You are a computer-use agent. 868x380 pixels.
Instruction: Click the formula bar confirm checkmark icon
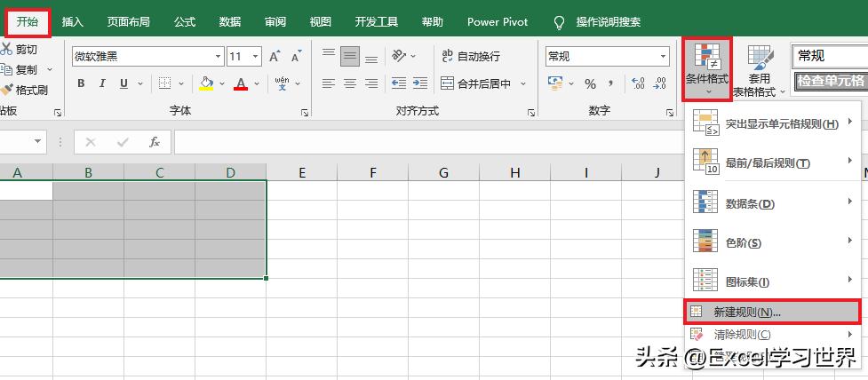click(x=123, y=142)
